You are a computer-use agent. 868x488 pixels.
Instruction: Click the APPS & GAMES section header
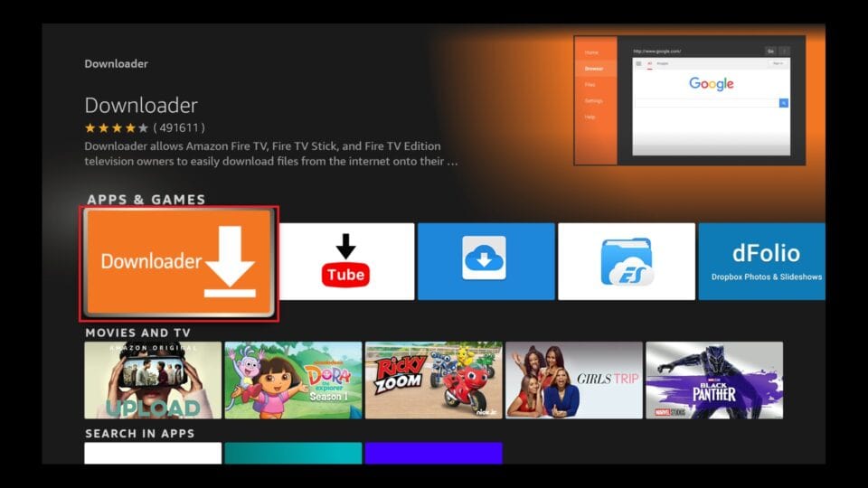pyautogui.click(x=146, y=199)
